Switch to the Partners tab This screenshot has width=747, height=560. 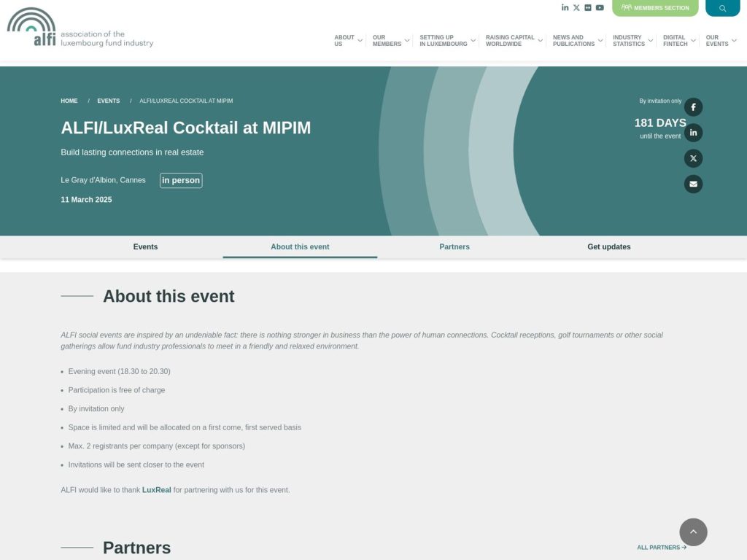pos(454,246)
